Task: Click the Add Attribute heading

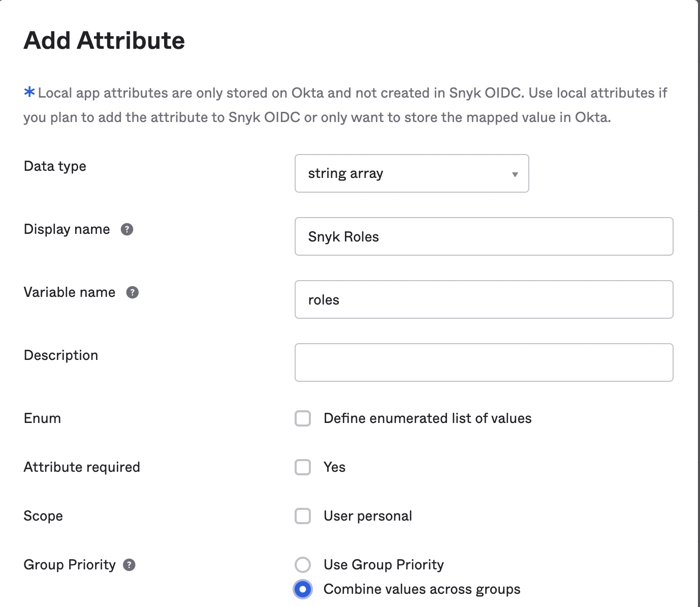Action: tap(104, 40)
